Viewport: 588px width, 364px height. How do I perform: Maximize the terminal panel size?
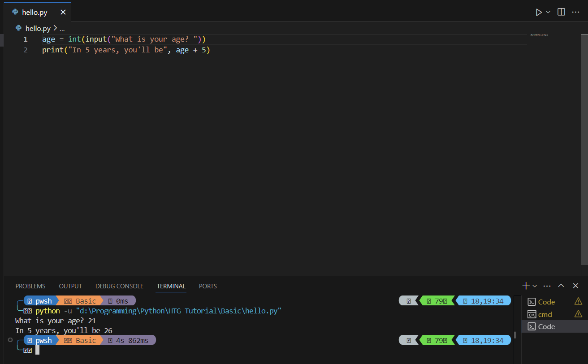tap(561, 286)
